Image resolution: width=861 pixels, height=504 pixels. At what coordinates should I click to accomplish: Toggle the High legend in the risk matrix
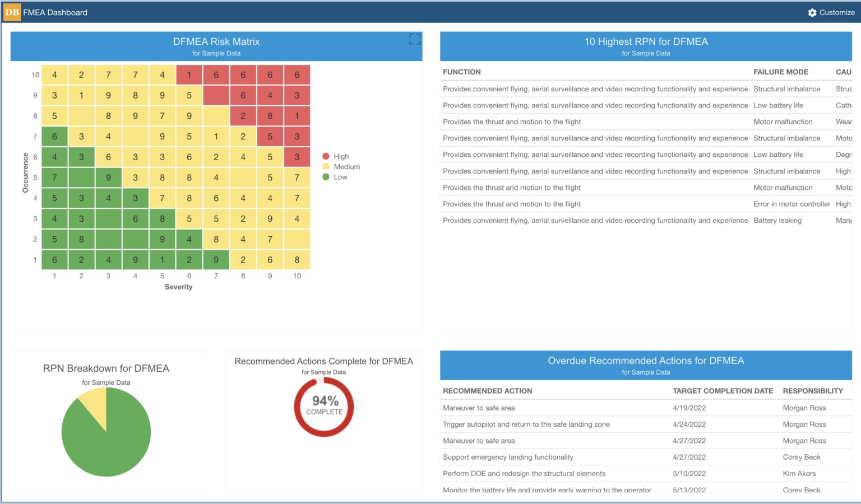pos(337,156)
